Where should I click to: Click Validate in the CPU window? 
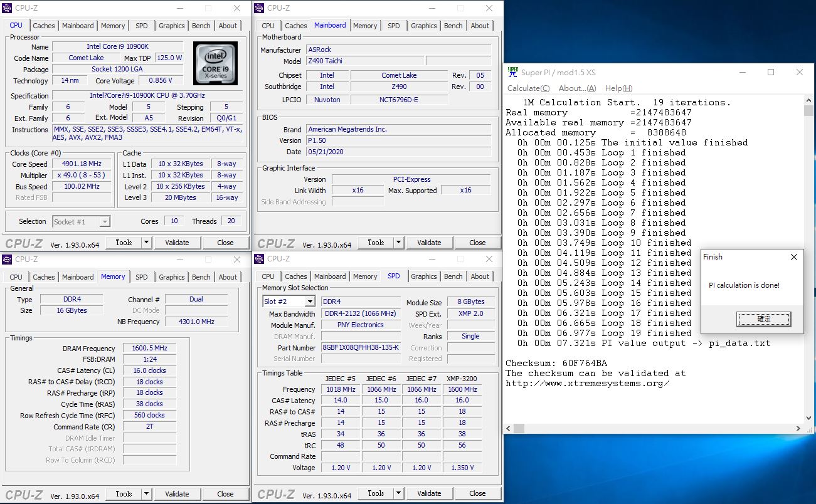(x=177, y=243)
